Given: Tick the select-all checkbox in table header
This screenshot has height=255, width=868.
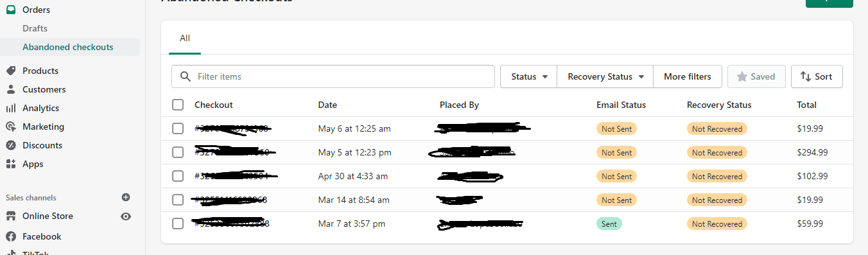Looking at the screenshot, I should tap(178, 105).
